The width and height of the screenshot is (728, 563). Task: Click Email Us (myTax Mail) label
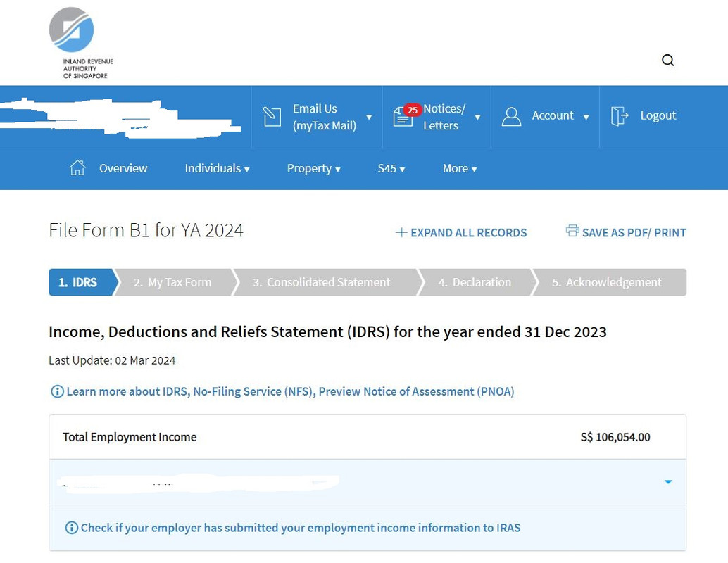pyautogui.click(x=325, y=117)
